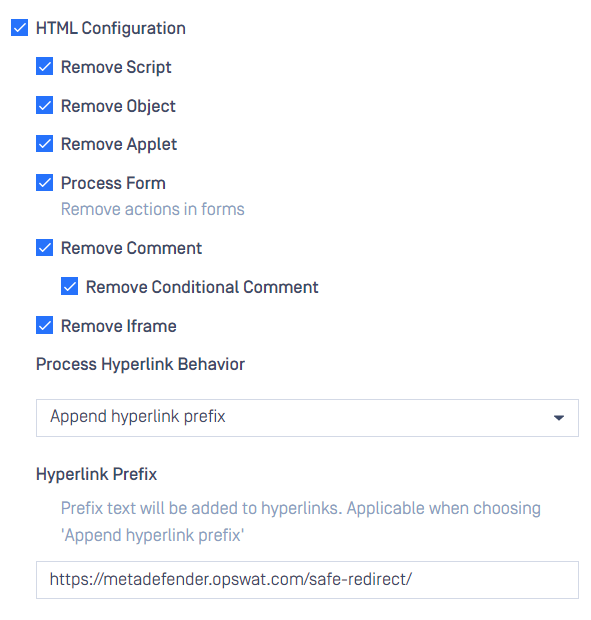Click the 'Process Hyperlink Behavior' heading label
The height and width of the screenshot is (620, 591).
[140, 364]
